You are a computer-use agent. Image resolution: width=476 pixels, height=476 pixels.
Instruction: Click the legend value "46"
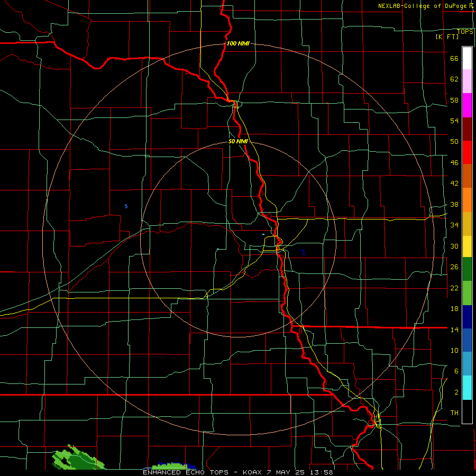tap(454, 163)
